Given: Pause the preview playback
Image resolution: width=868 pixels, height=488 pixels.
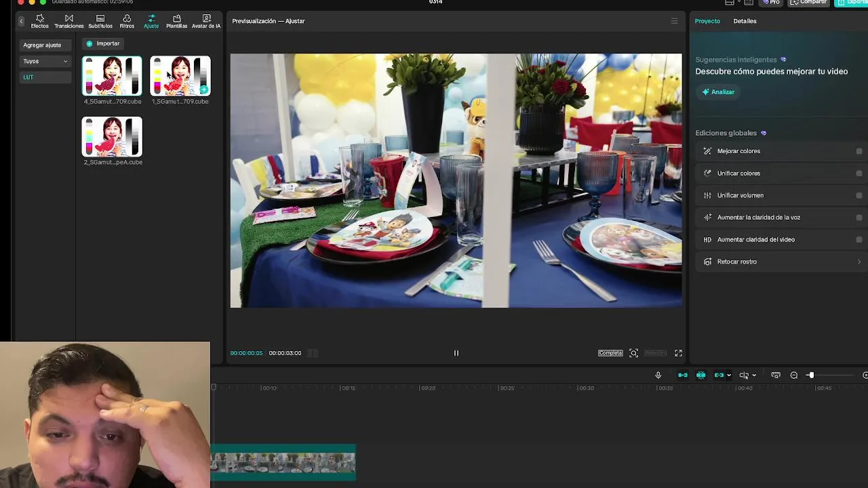Looking at the screenshot, I should point(456,353).
